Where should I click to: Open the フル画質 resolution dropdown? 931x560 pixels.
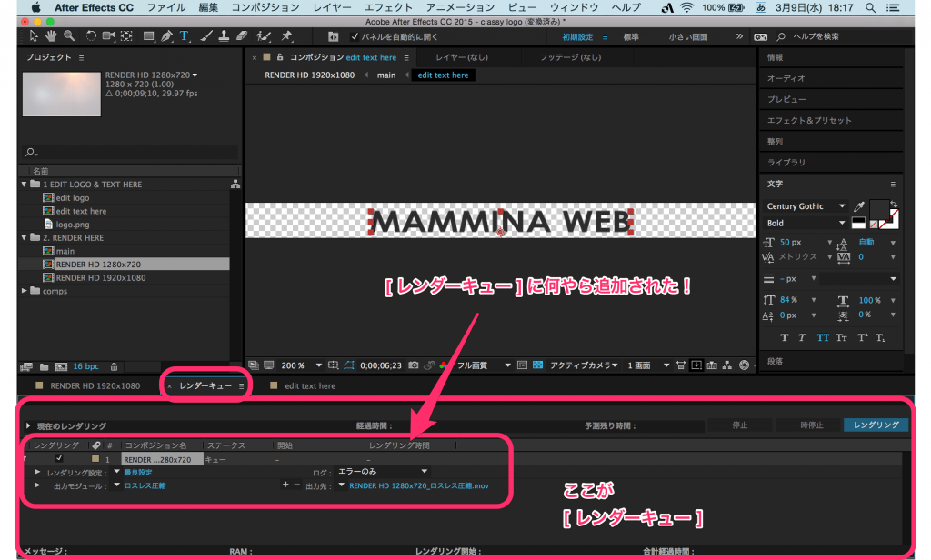pyautogui.click(x=484, y=365)
